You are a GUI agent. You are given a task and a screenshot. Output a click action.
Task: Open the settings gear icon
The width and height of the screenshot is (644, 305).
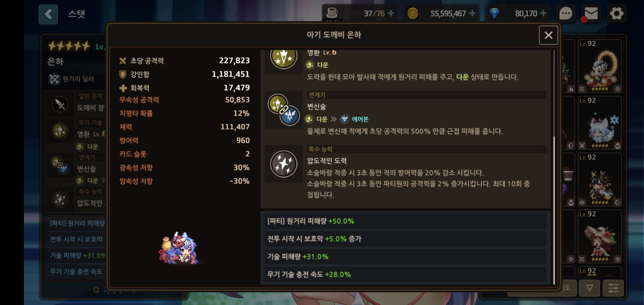click(x=616, y=13)
